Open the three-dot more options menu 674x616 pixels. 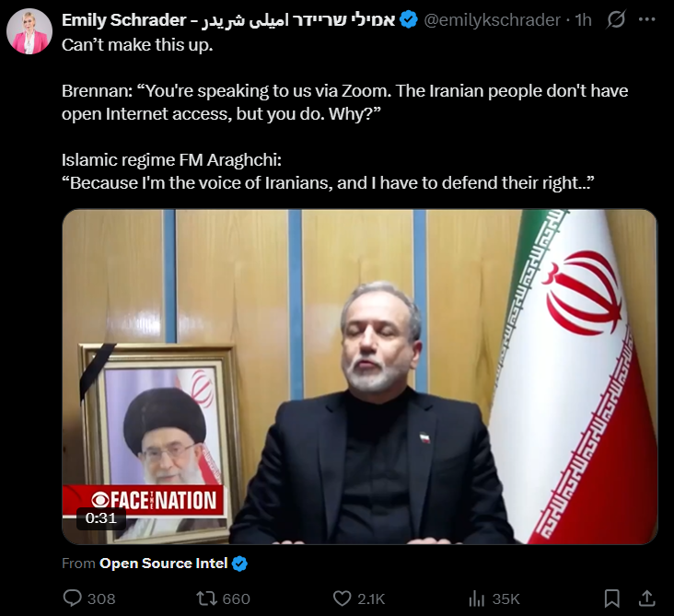[647, 19]
